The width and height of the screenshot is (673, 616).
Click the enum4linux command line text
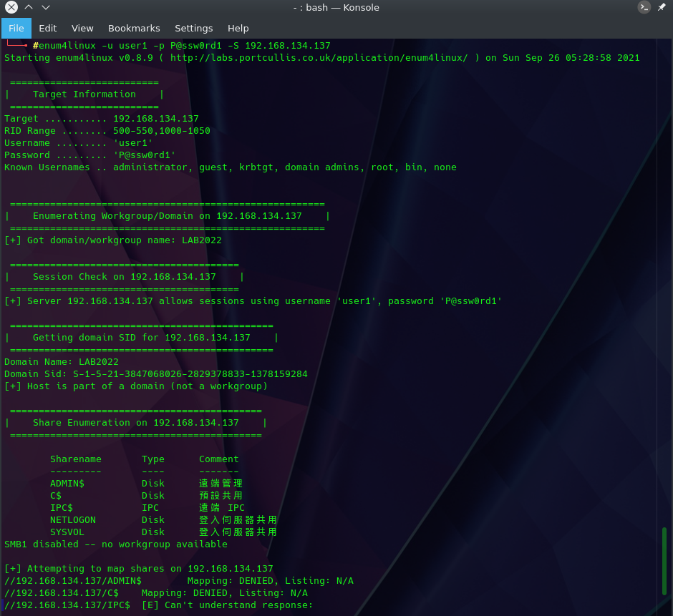(x=185, y=46)
